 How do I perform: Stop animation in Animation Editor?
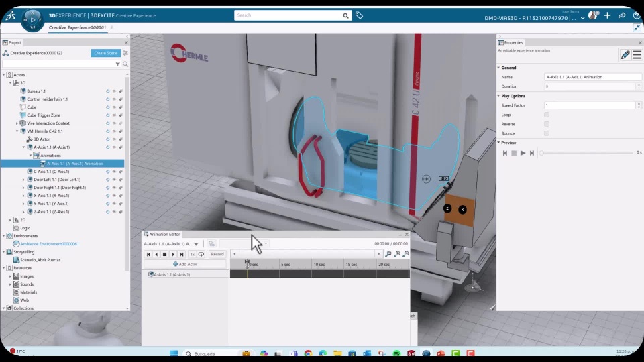pyautogui.click(x=165, y=255)
